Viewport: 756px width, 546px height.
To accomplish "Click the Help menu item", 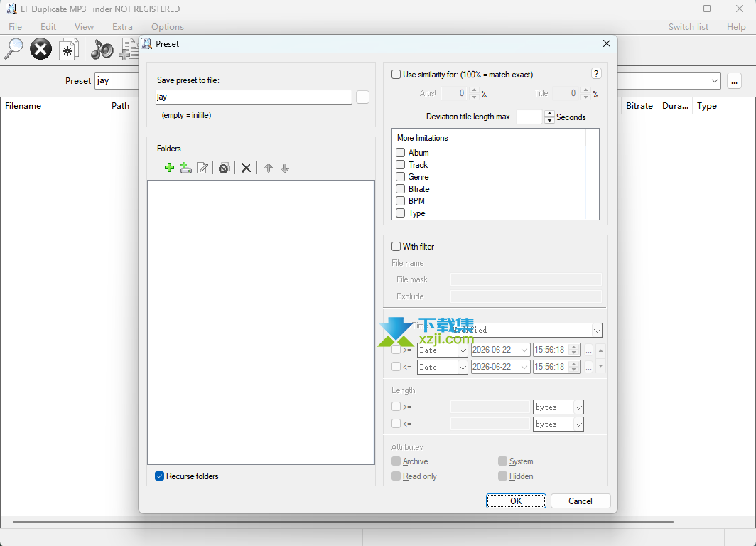I will point(736,26).
